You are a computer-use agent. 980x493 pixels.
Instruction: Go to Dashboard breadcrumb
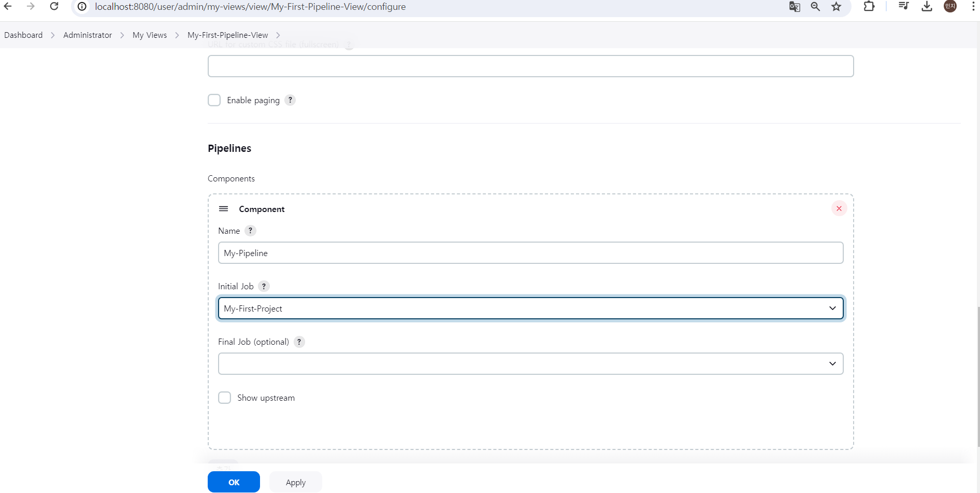pos(23,35)
